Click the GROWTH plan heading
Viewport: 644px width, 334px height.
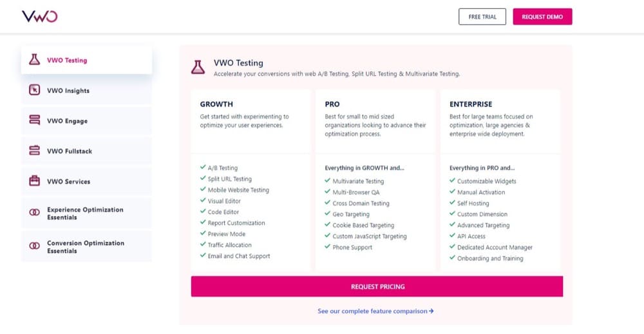point(216,104)
